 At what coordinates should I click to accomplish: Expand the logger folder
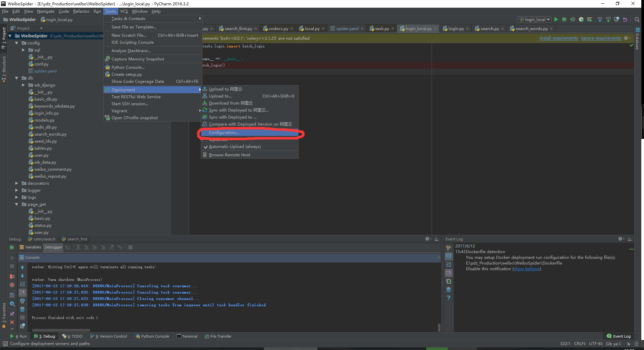pyautogui.click(x=16, y=190)
